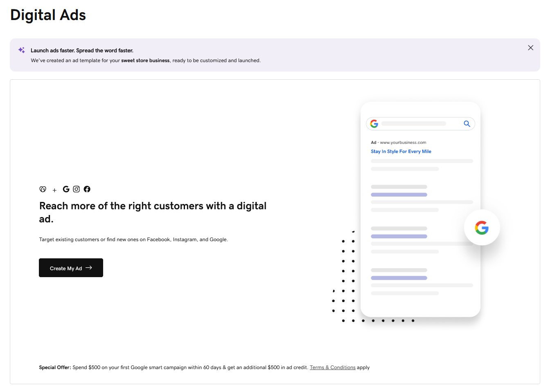Dismiss the Launch ads faster banner
This screenshot has height=392, width=550.
point(530,48)
